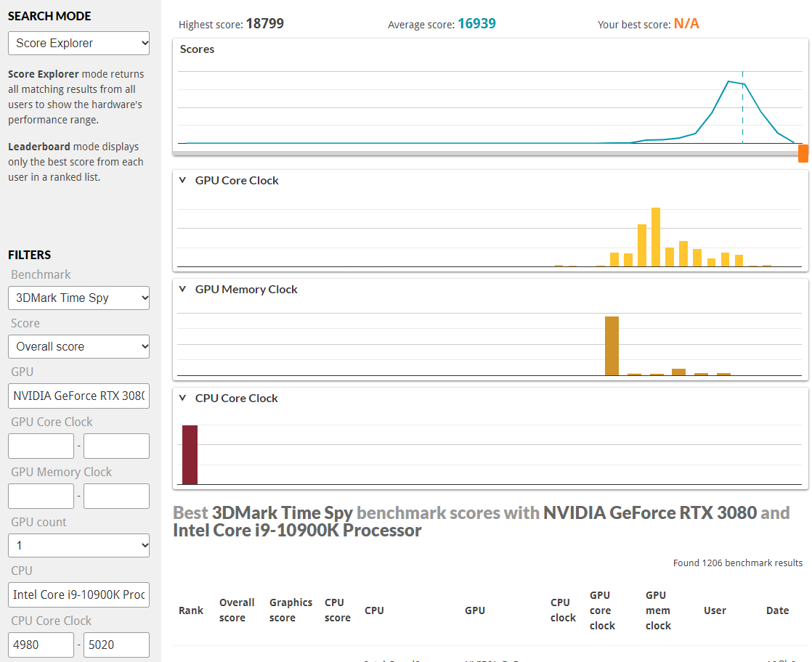The image size is (812, 662).
Task: Click the FILTERS heading
Action: (30, 255)
